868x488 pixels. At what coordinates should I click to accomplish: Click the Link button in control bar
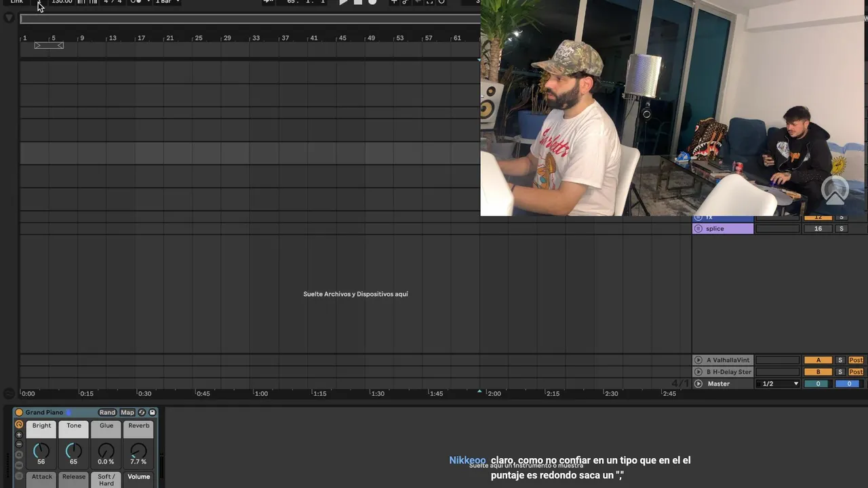(x=17, y=2)
